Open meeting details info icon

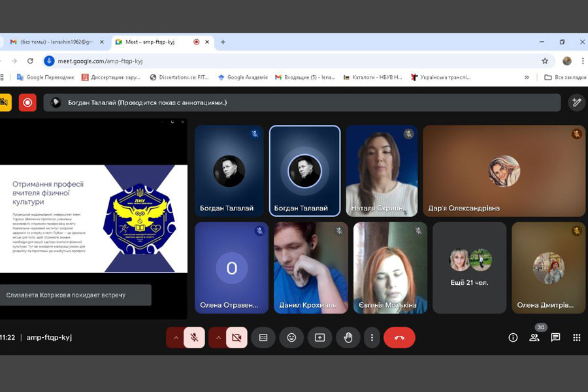coord(513,337)
